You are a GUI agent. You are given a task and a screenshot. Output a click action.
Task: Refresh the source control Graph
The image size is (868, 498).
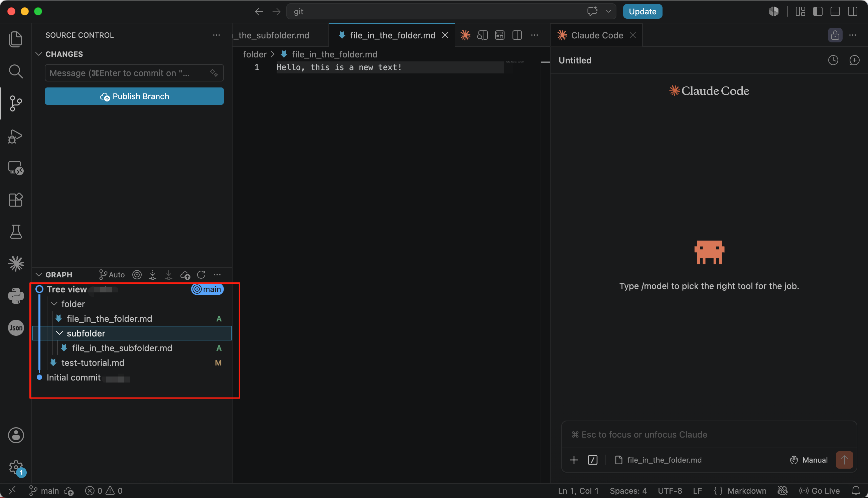pos(201,275)
